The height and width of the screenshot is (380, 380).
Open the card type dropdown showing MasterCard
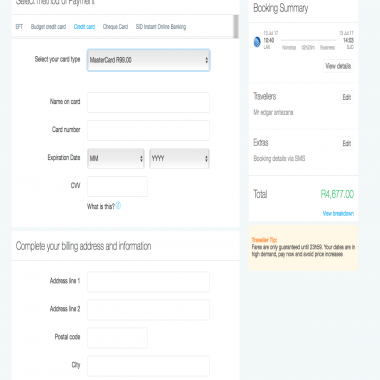point(149,60)
